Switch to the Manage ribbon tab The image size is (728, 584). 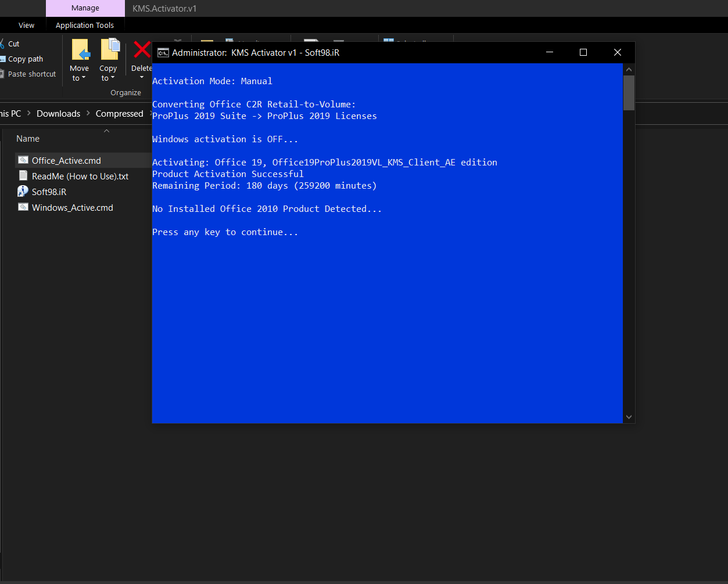click(x=85, y=8)
